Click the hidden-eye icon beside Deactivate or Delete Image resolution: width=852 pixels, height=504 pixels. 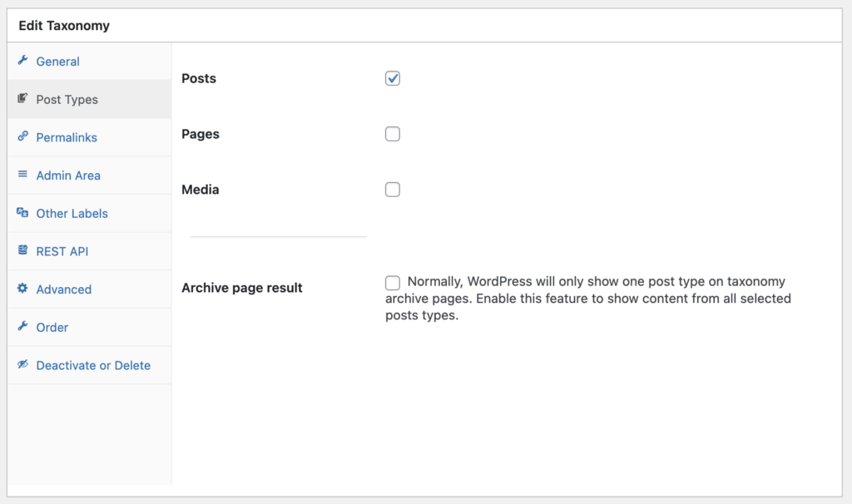(23, 365)
